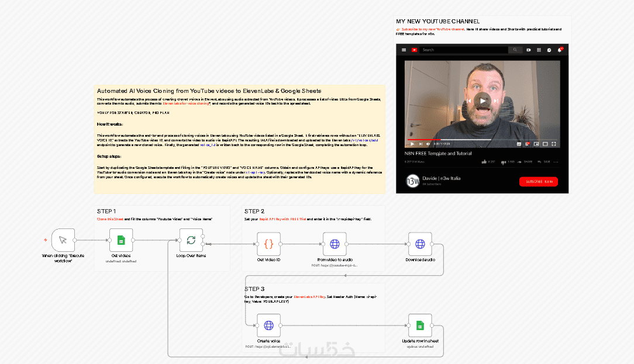This screenshot has width=634, height=364.
Task: Open the 'Rapid API Key with FREE Trial' link
Action: pos(282,219)
